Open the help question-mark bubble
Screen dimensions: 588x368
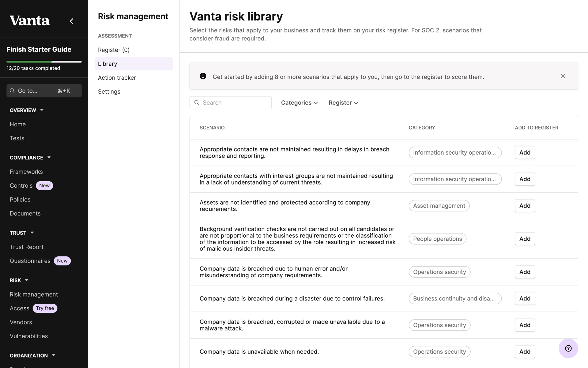[568, 348]
